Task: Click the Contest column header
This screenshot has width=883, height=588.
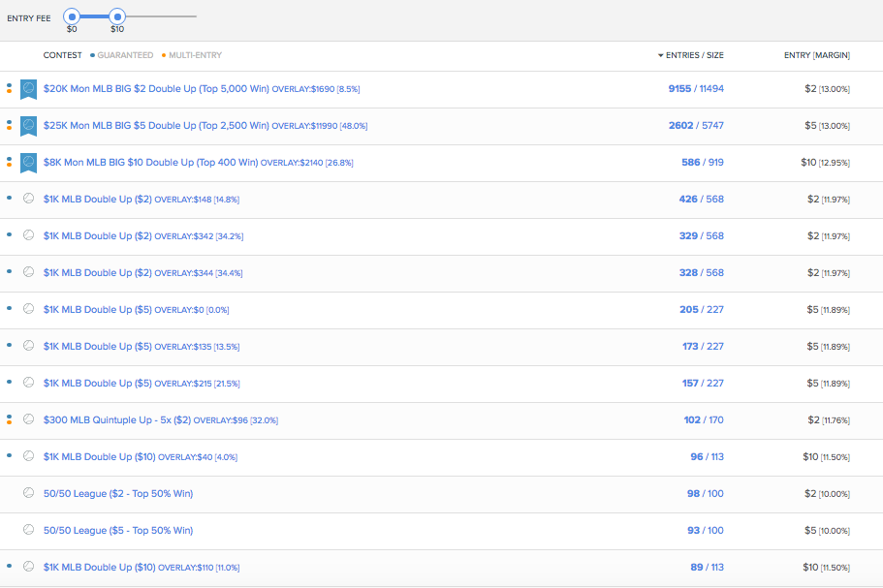Action: point(62,55)
